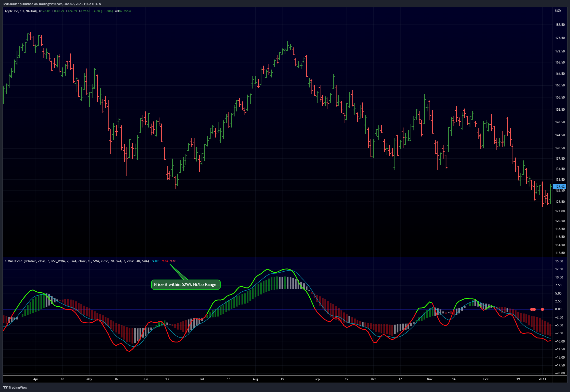
Task: Click the Vol 87.755M value in header
Action: click(123, 11)
